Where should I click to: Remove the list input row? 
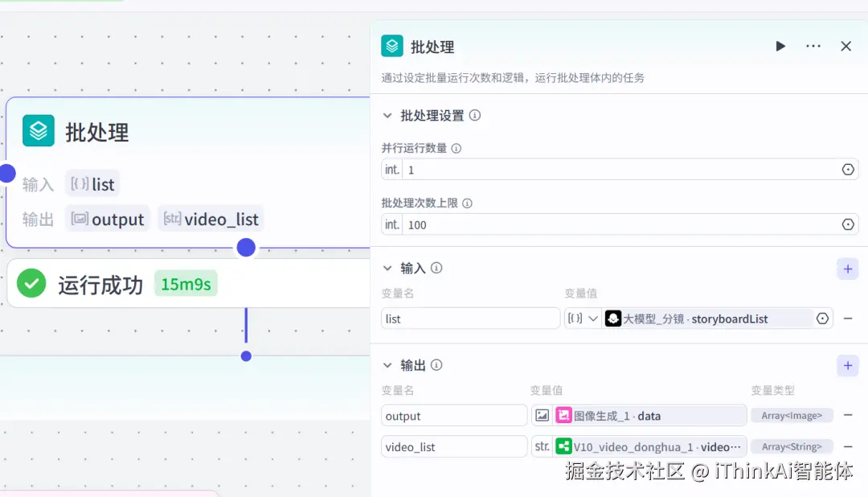[x=848, y=318]
